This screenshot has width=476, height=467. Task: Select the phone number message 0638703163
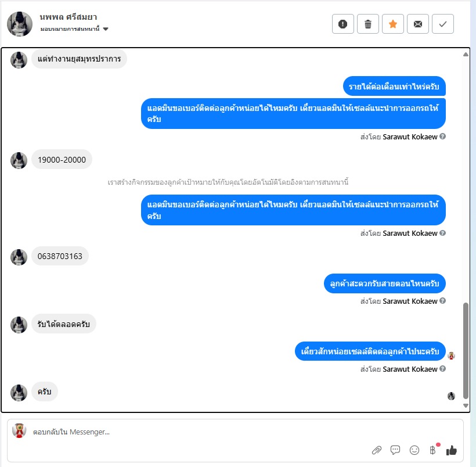point(60,256)
